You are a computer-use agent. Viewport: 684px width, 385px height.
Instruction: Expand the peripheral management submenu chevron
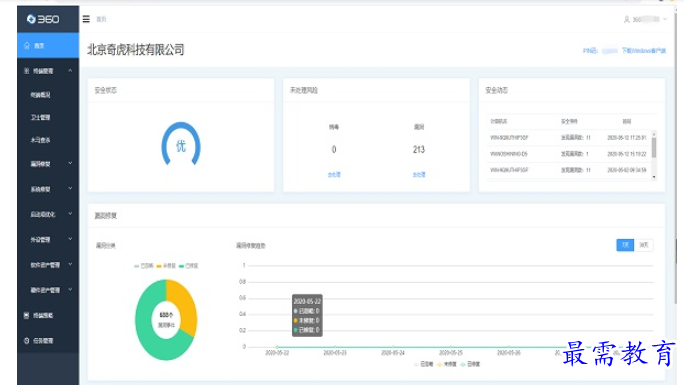[70, 239]
